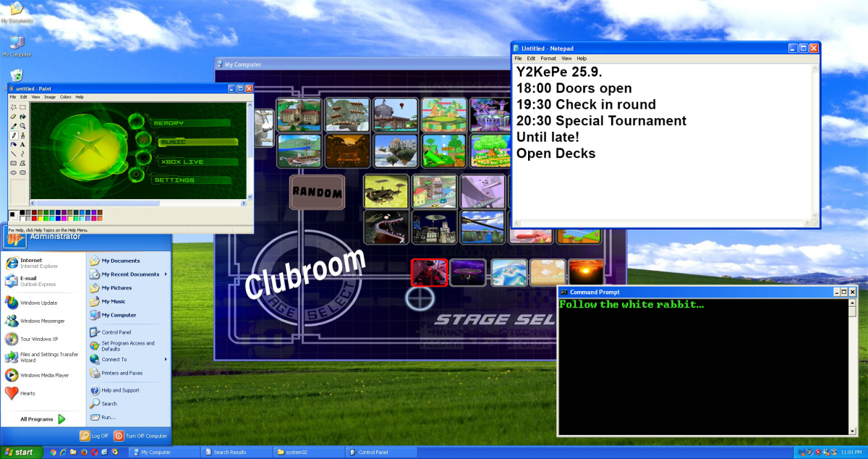This screenshot has width=868, height=459.
Task: Select the Free-Form Select tool in Paint
Action: (x=14, y=107)
